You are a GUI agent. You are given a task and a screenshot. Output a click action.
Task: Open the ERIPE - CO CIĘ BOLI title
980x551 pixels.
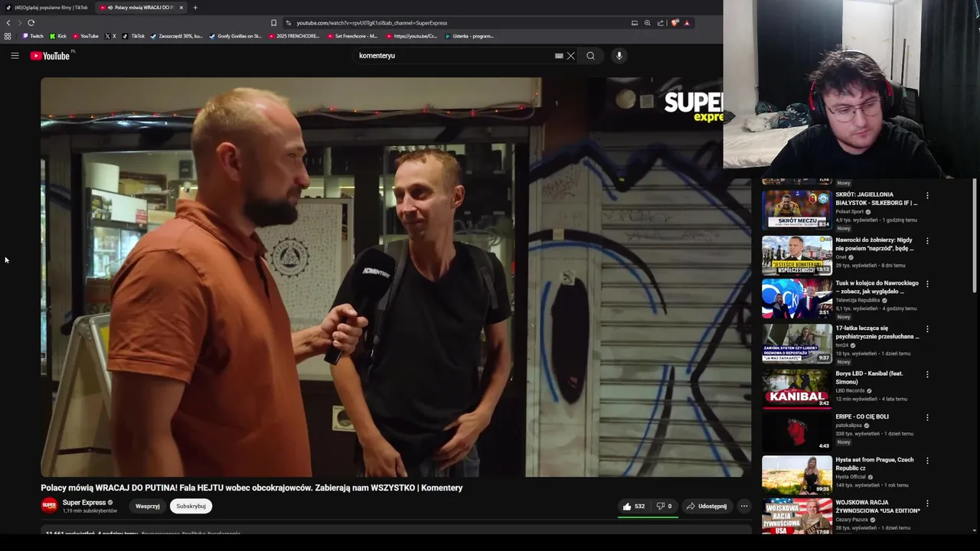click(862, 416)
